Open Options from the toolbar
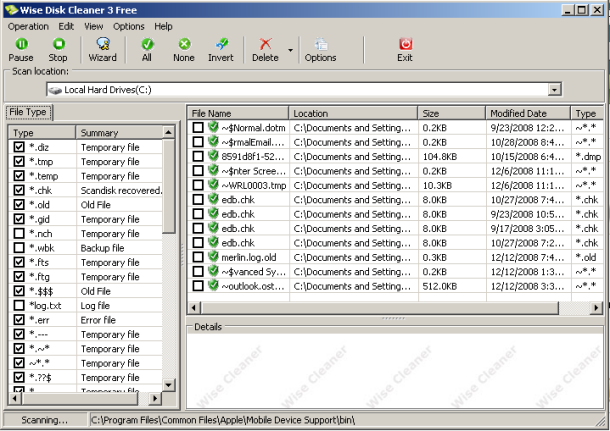Viewport: 610px width, 431px height. click(x=321, y=50)
